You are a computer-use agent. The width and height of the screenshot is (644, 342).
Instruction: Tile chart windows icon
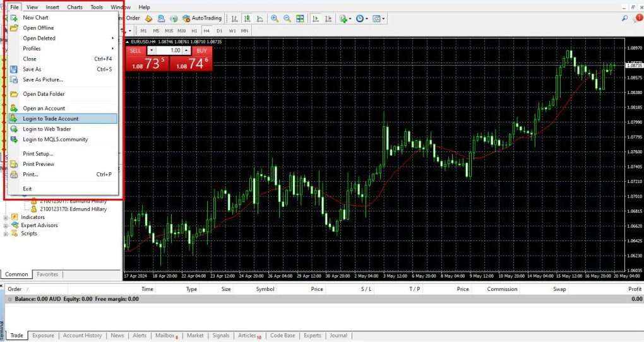coord(301,18)
